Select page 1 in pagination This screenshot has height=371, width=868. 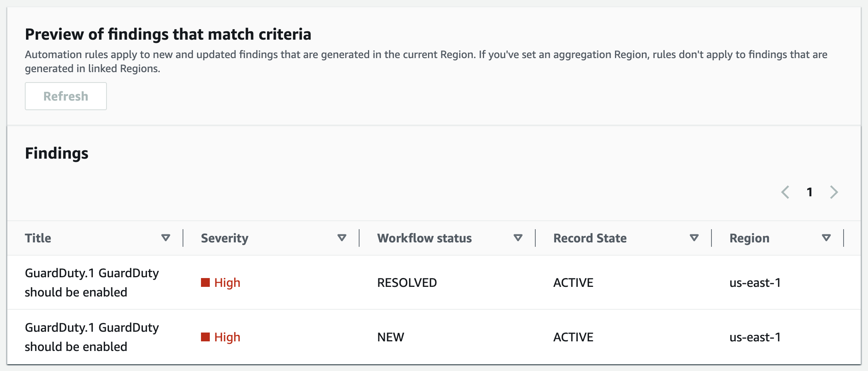click(810, 192)
